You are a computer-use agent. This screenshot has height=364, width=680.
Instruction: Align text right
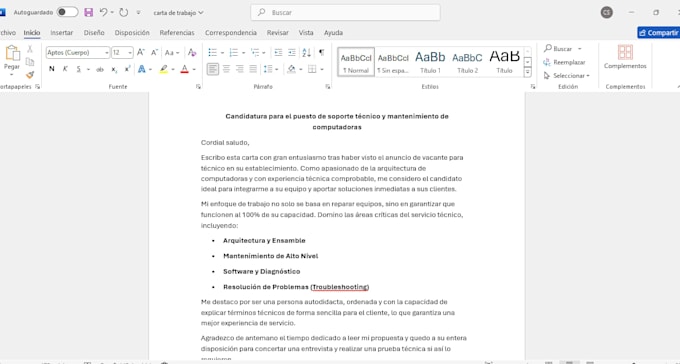(240, 69)
